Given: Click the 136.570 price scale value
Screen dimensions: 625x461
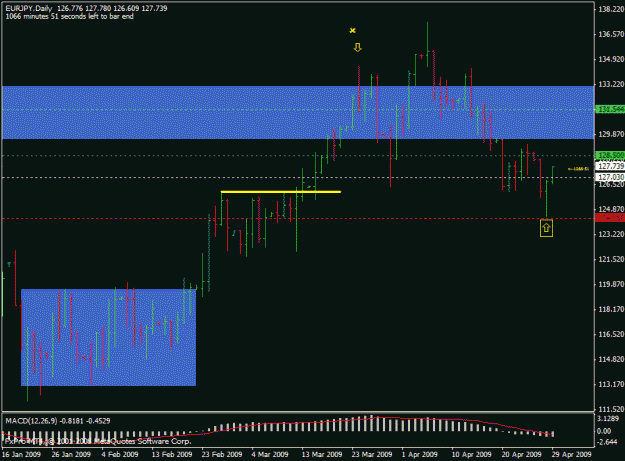Looking at the screenshot, I should (611, 34).
